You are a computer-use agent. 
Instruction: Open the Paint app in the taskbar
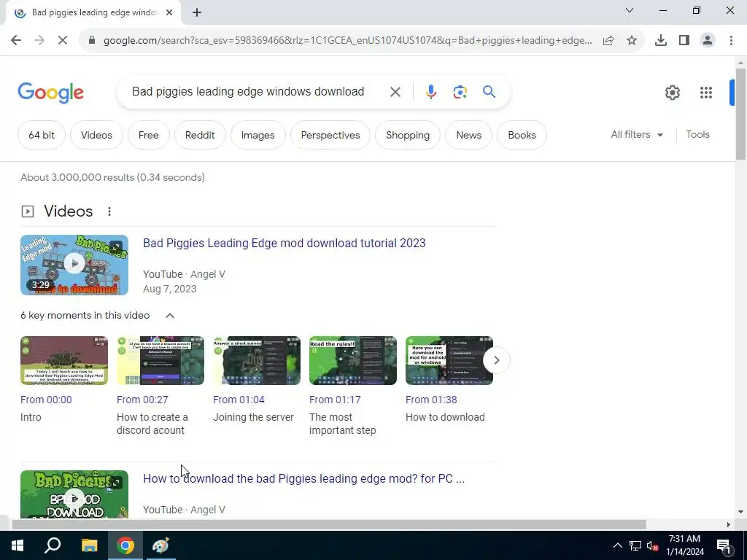click(160, 545)
